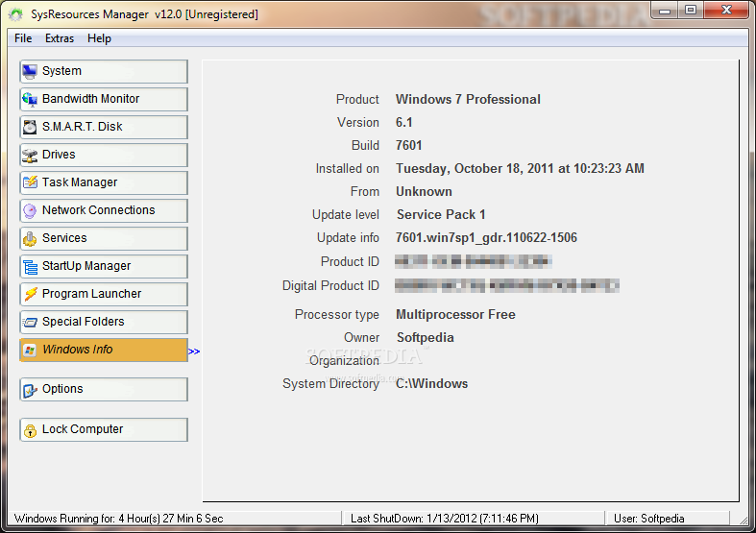Click the Lock Computer padlock icon

click(30, 430)
